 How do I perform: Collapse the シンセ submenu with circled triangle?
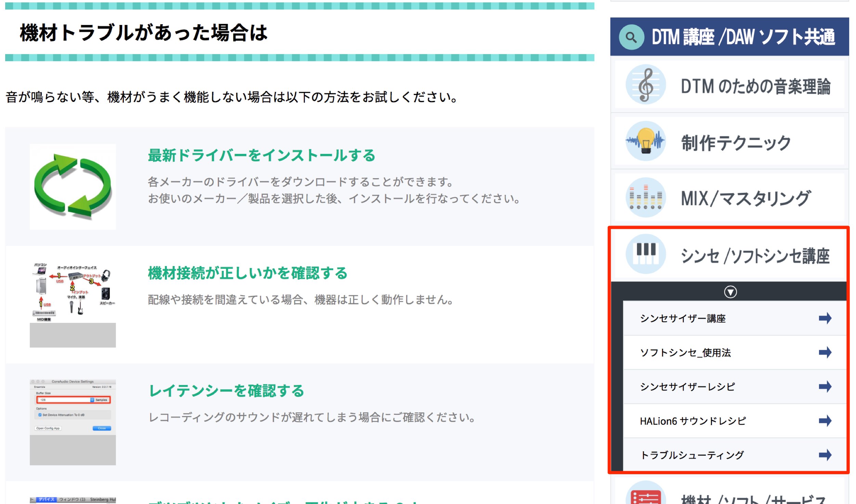[730, 292]
